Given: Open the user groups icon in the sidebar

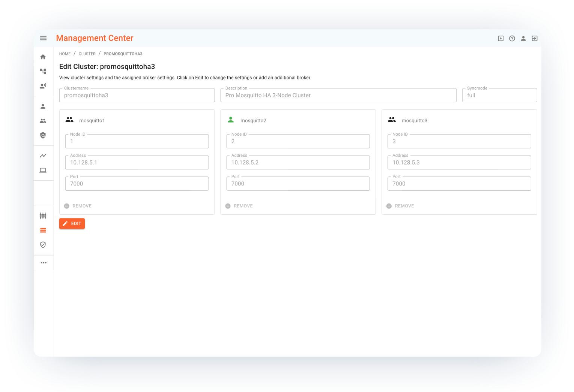Looking at the screenshot, I should (43, 120).
